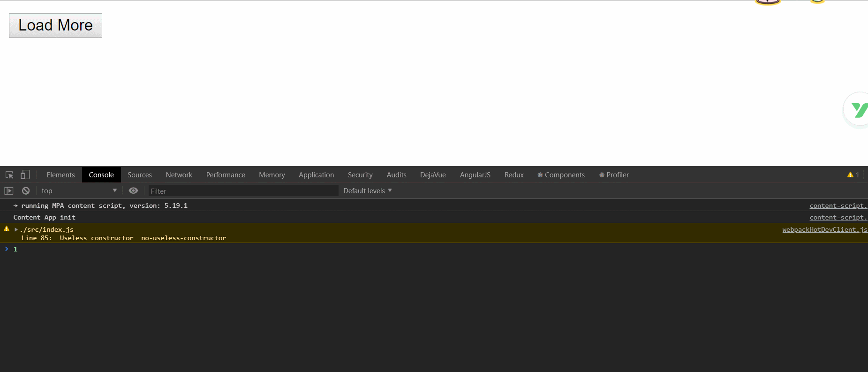This screenshot has width=868, height=372.
Task: Open the Redux tab
Action: [514, 175]
